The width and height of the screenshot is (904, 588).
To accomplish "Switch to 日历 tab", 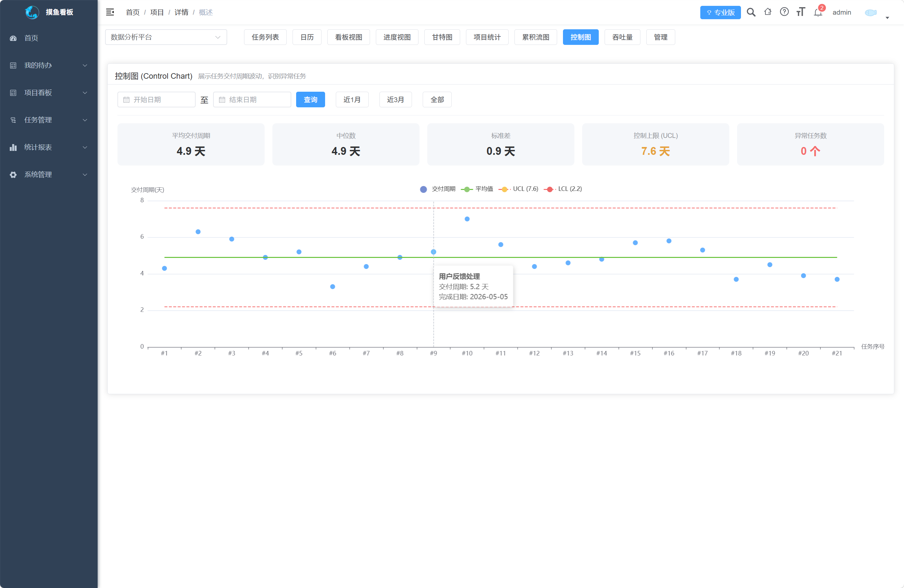I will (x=307, y=37).
